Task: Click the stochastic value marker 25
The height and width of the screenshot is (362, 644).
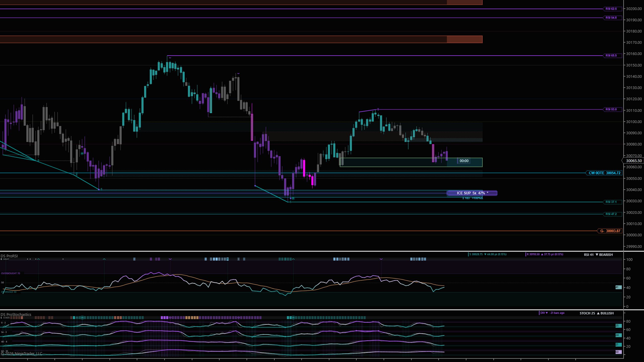Action: coord(618,326)
